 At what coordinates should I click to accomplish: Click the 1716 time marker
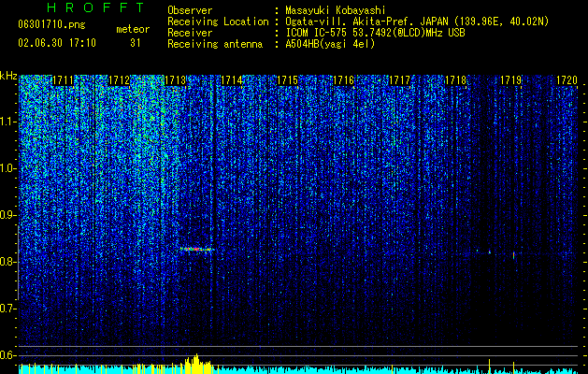click(343, 80)
